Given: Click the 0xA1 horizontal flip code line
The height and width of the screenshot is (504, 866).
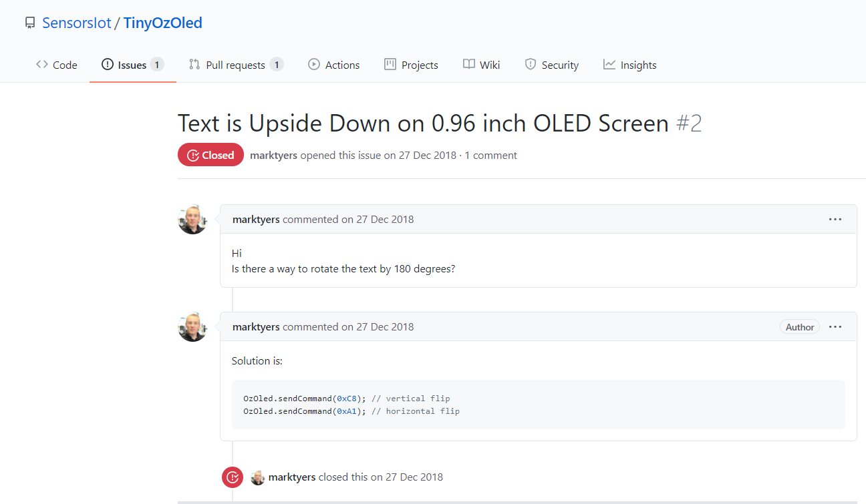Looking at the screenshot, I should tap(351, 411).
